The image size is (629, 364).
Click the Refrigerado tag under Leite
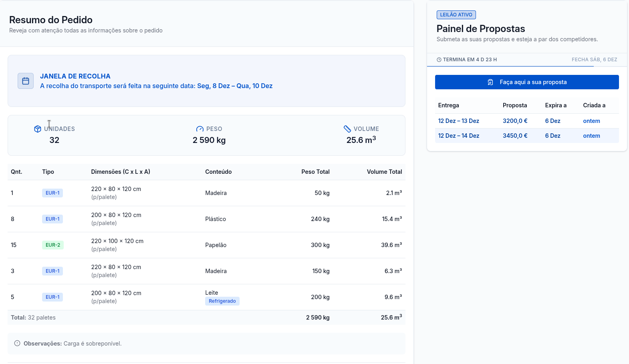coord(222,301)
